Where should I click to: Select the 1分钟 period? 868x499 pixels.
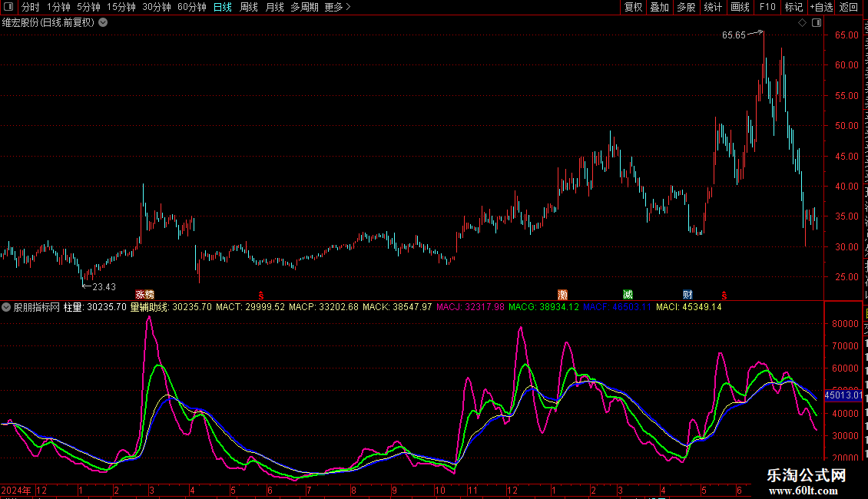tap(58, 7)
